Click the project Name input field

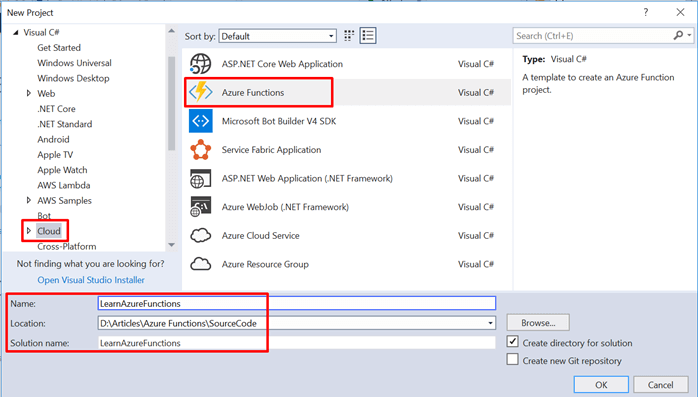click(x=296, y=304)
